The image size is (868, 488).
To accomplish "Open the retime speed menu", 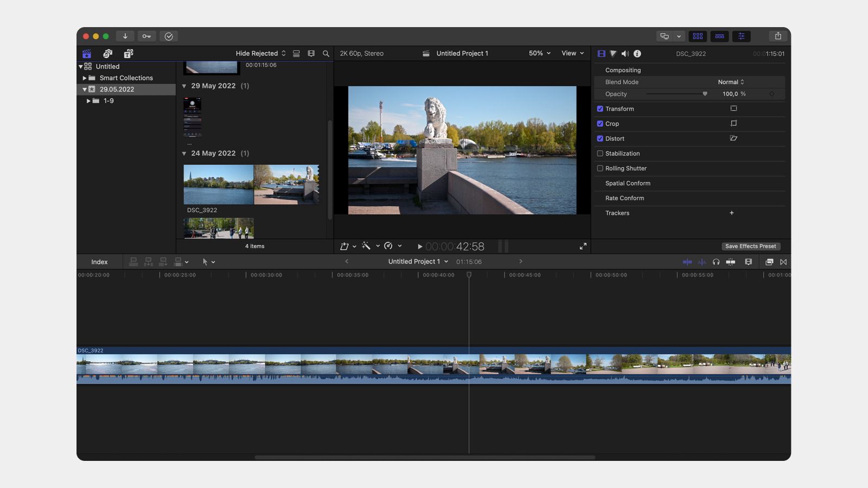I will [393, 246].
